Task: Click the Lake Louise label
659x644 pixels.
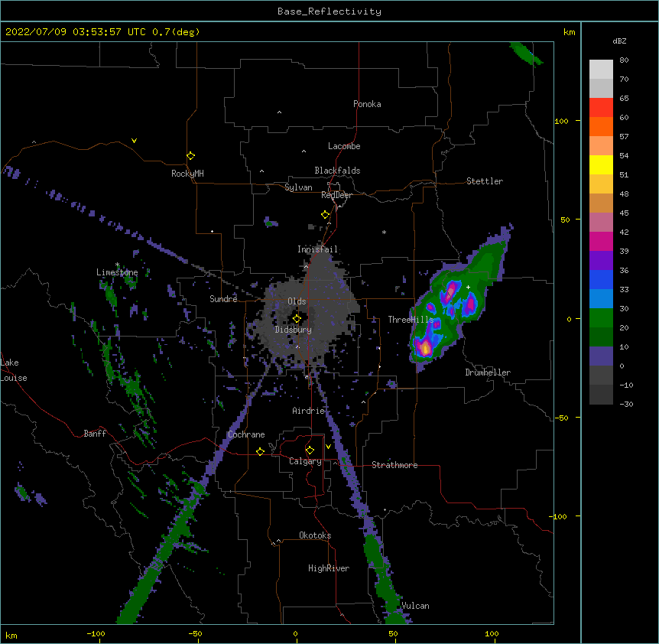Action: [x=14, y=370]
